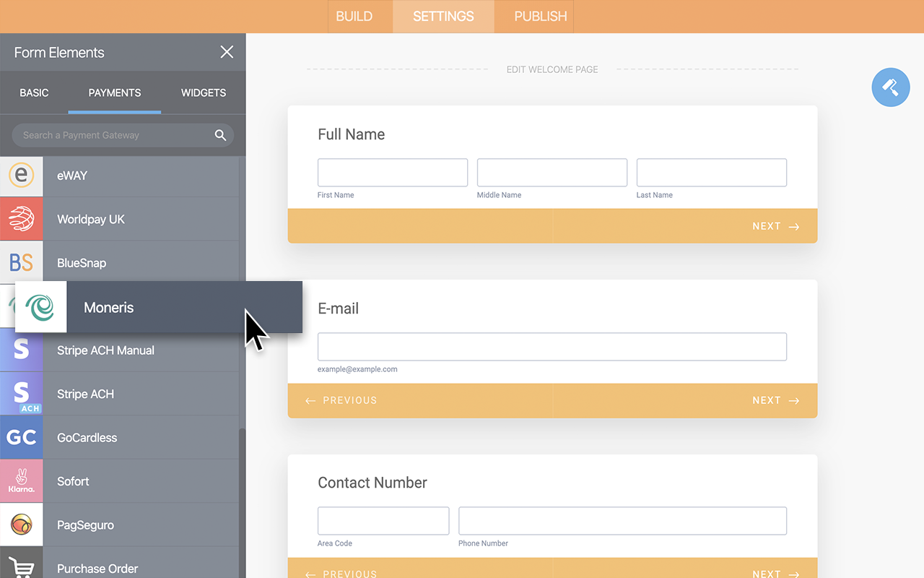Click PREVIOUS on the Contact Number card
Image resolution: width=924 pixels, height=578 pixels.
coord(341,574)
